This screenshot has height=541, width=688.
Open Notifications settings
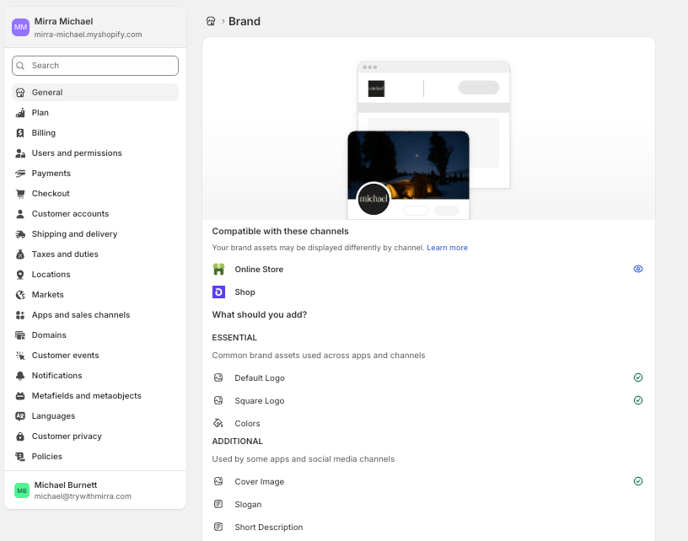95,376
